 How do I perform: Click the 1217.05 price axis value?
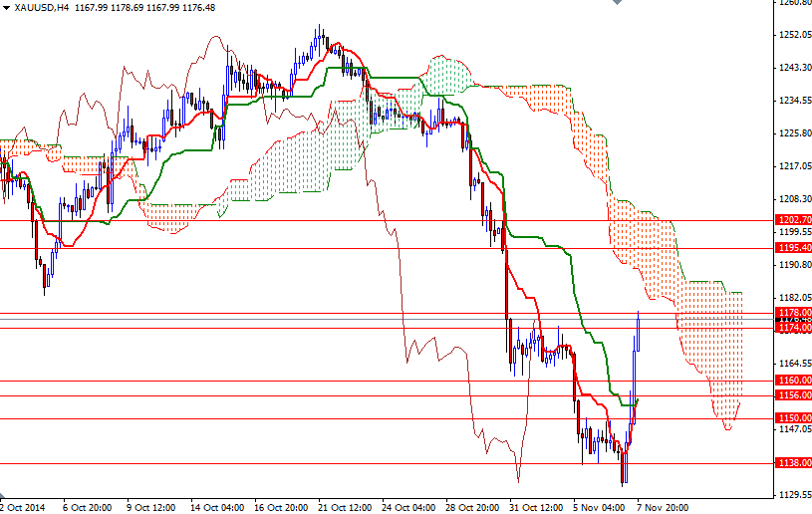[795, 166]
